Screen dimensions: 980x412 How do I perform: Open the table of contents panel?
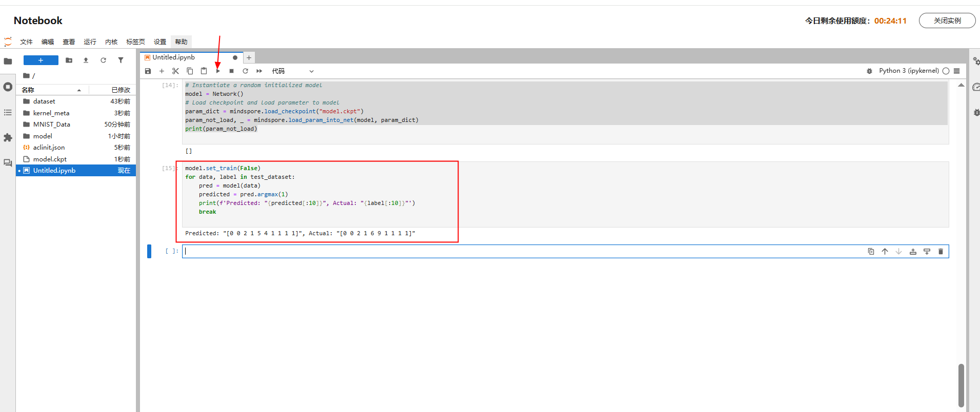[8, 112]
